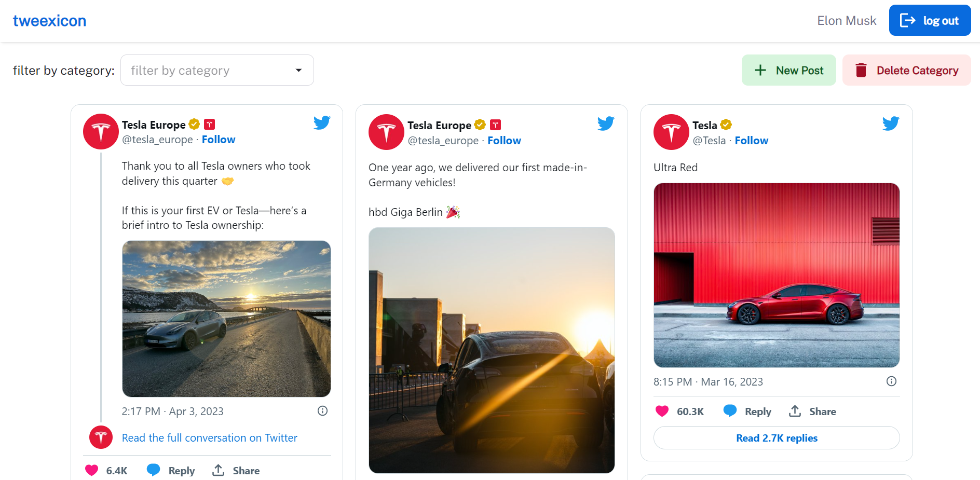Open the filter by category dropdown
Image resolution: width=980 pixels, height=480 pixels.
point(217,70)
